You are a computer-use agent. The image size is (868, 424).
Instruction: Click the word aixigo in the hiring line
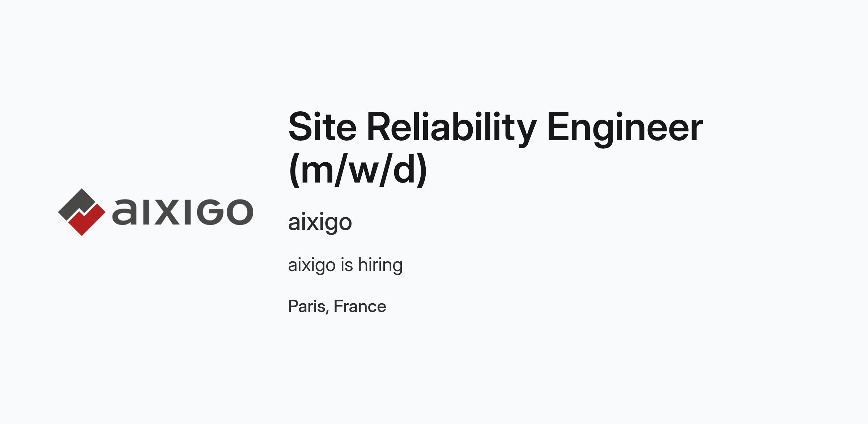312,265
